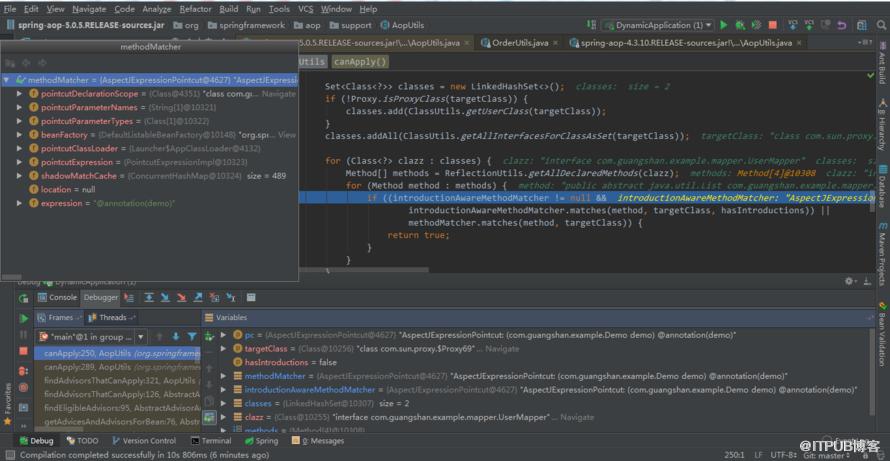Expand classes variable in Variables
Viewport: 890px width, 461px height.
(223, 403)
